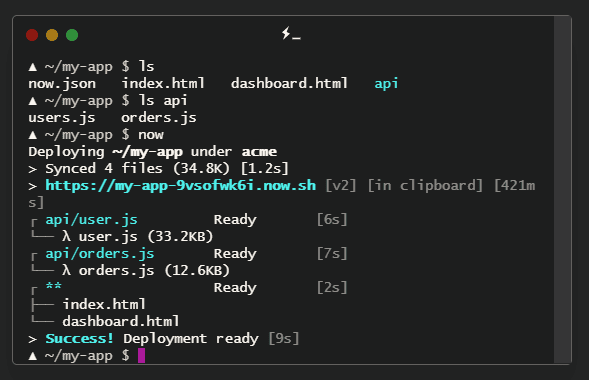
Task: Select the 'now.json' file name
Action: 62,84
